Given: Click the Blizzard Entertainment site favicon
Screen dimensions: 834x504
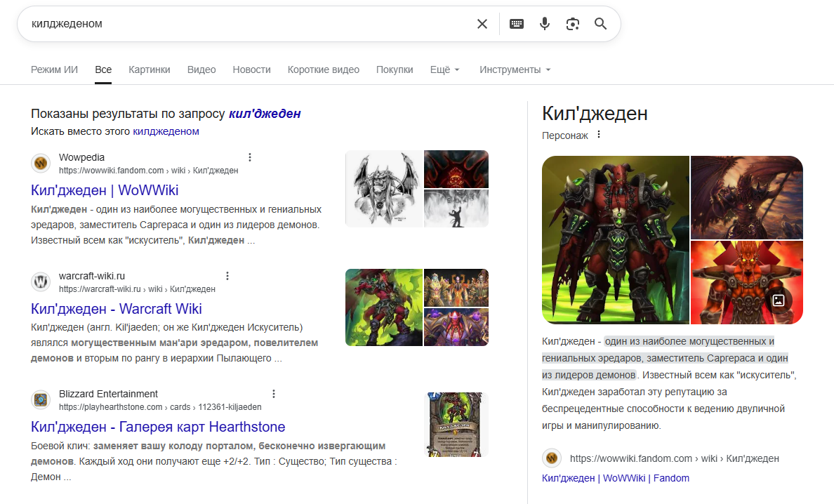Looking at the screenshot, I should (x=41, y=400).
